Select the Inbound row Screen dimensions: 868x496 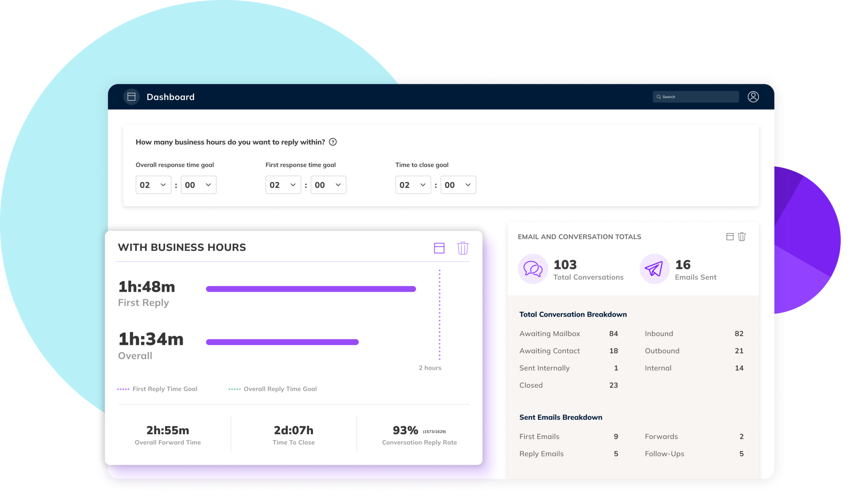pyautogui.click(x=694, y=334)
